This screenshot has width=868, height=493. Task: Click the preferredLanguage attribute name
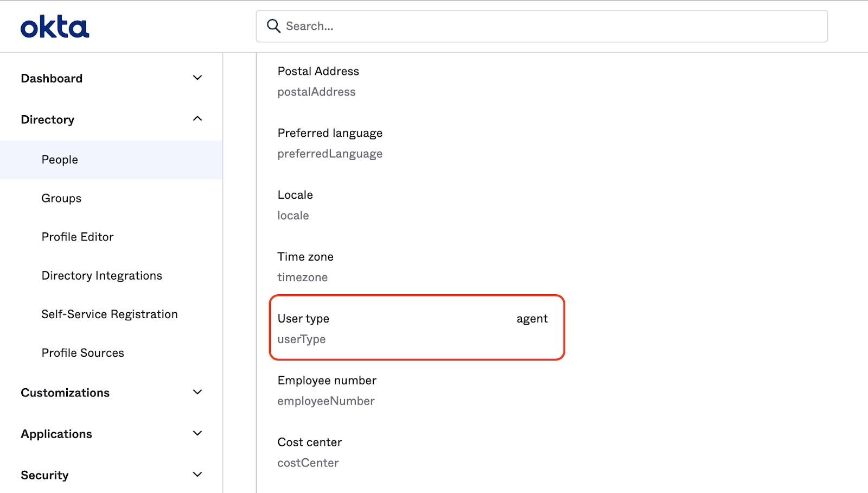pos(330,154)
